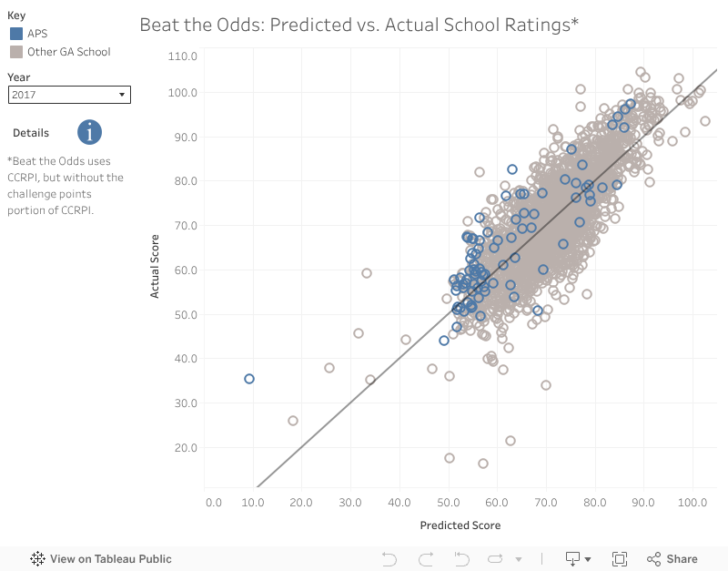The image size is (728, 571).
Task: Expand the small arrow beside the Replay icon
Action: coord(519,559)
